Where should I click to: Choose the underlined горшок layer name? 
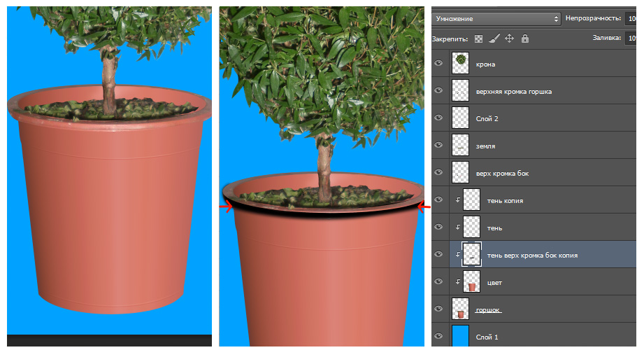(x=488, y=310)
